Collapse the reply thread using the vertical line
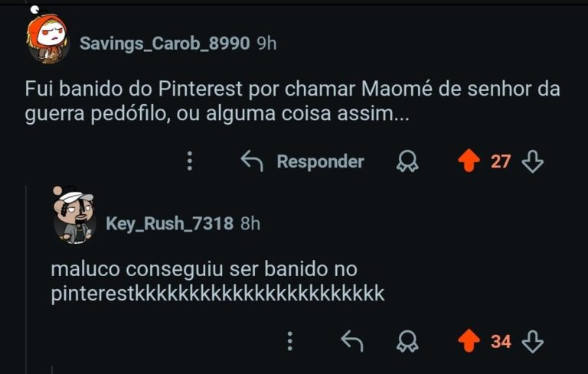The width and height of the screenshot is (588, 374). coord(27,275)
